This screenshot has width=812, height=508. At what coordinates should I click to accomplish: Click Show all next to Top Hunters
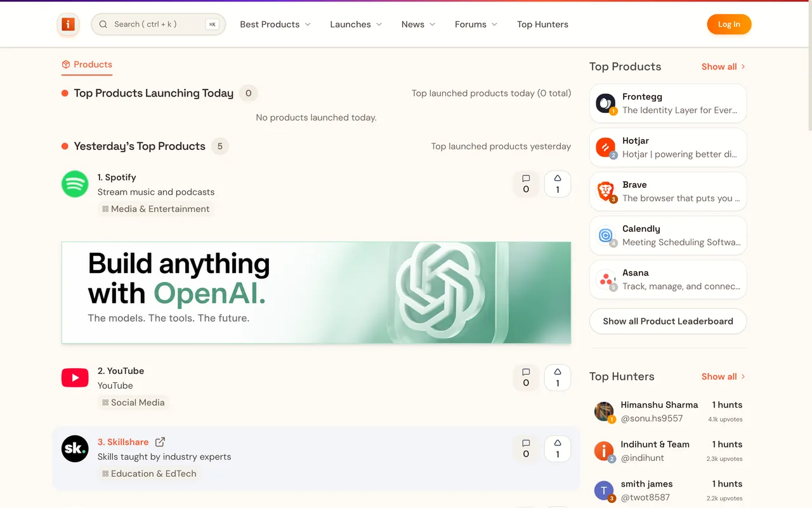pyautogui.click(x=723, y=377)
